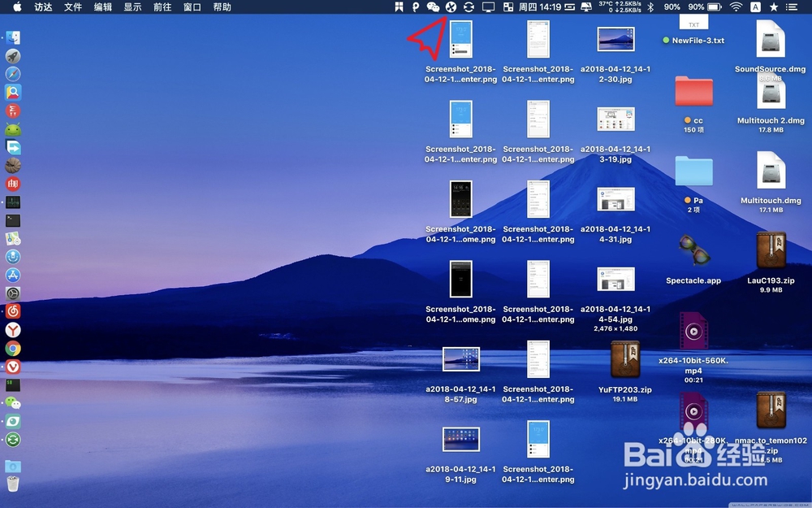Screen dimensions: 812x508
Task: Click the Apple menu logo
Action: point(17,7)
